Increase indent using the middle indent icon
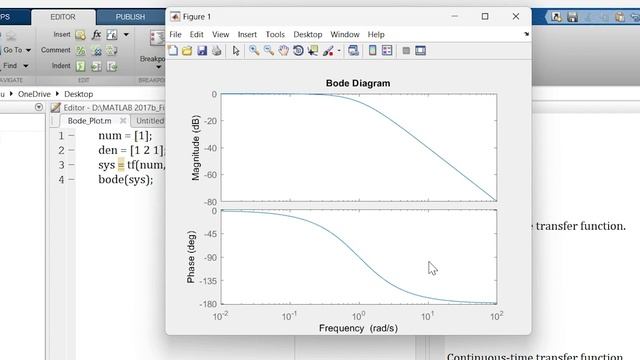640x360 pixels. (96, 66)
